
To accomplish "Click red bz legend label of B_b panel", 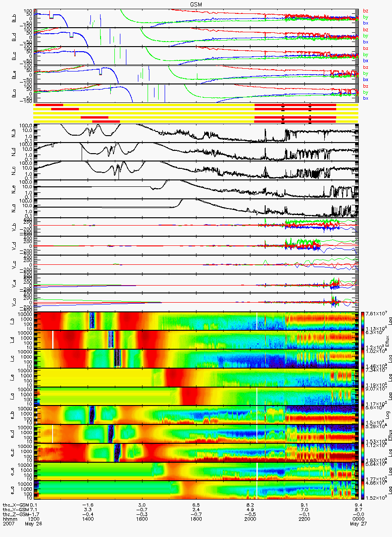I will [366, 11].
